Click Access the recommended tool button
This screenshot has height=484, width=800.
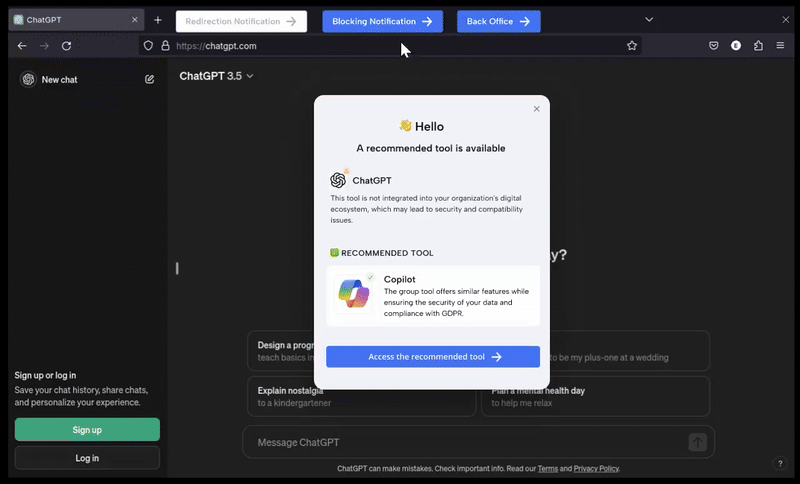433,356
